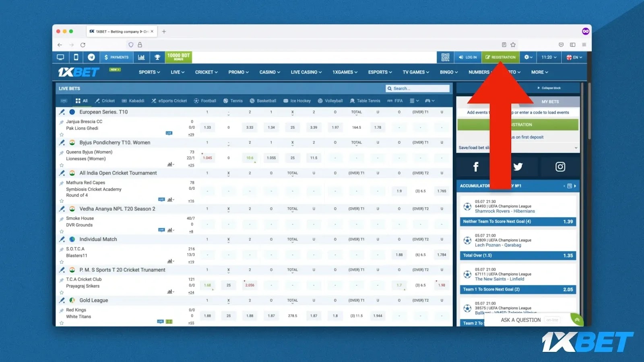644x362 pixels.
Task: Open the mobile app phone icon
Action: (76, 57)
